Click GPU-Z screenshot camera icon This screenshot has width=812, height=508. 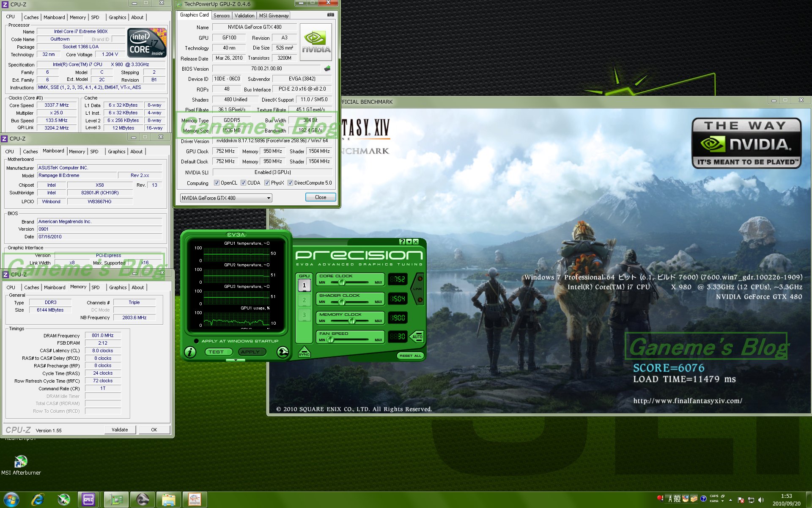pyautogui.click(x=330, y=15)
